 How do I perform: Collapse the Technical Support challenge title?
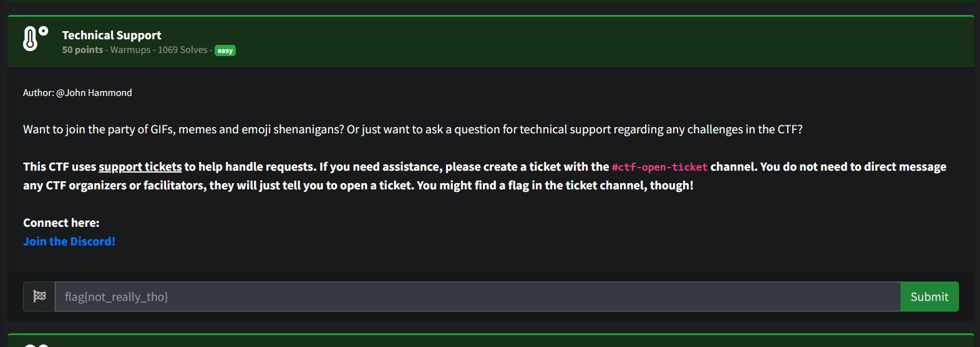point(112,35)
